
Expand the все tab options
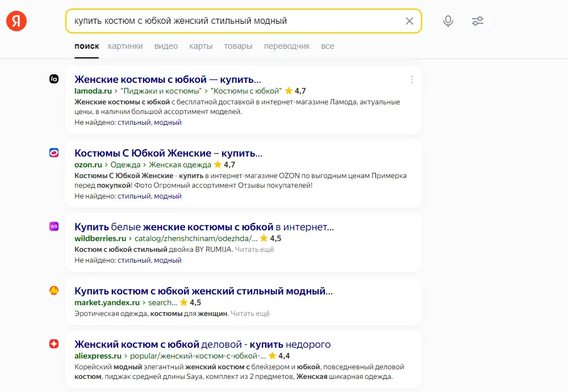pos(328,47)
